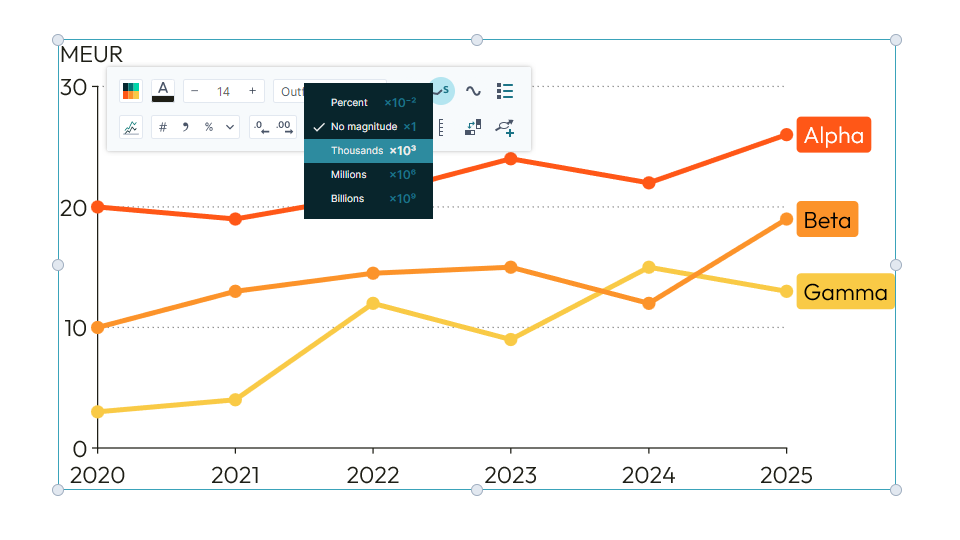Click the add series icon
960x540 pixels.
(505, 127)
